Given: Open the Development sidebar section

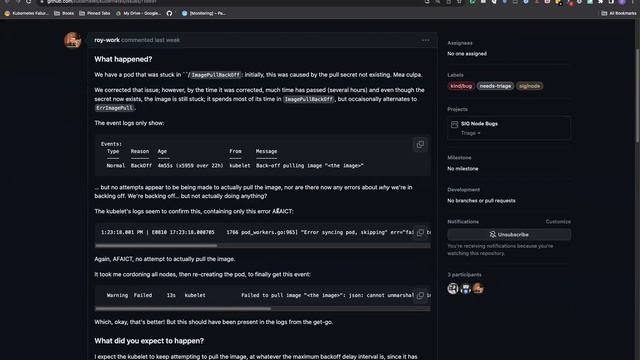Looking at the screenshot, I should pyautogui.click(x=464, y=189).
